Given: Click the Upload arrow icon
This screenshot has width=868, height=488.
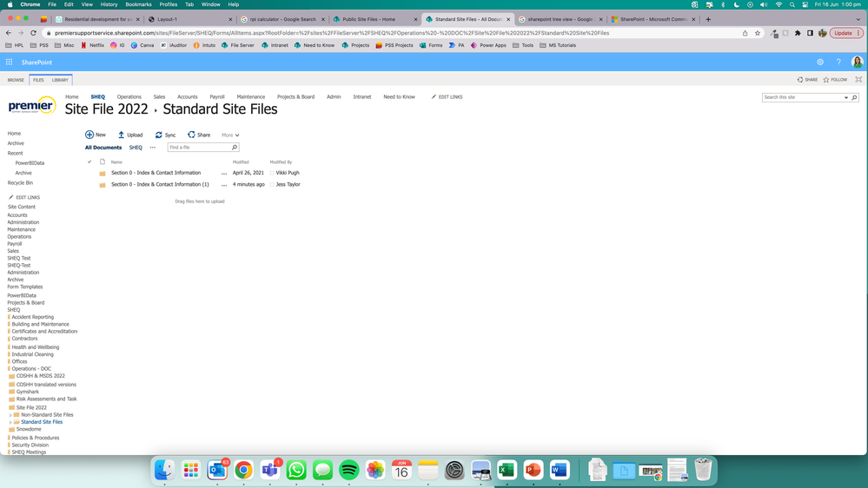Looking at the screenshot, I should 122,135.
